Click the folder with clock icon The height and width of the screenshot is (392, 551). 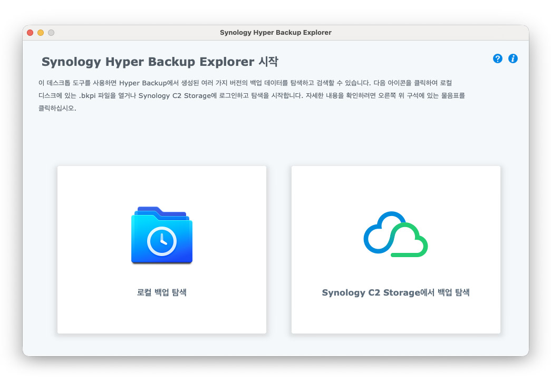point(162,235)
